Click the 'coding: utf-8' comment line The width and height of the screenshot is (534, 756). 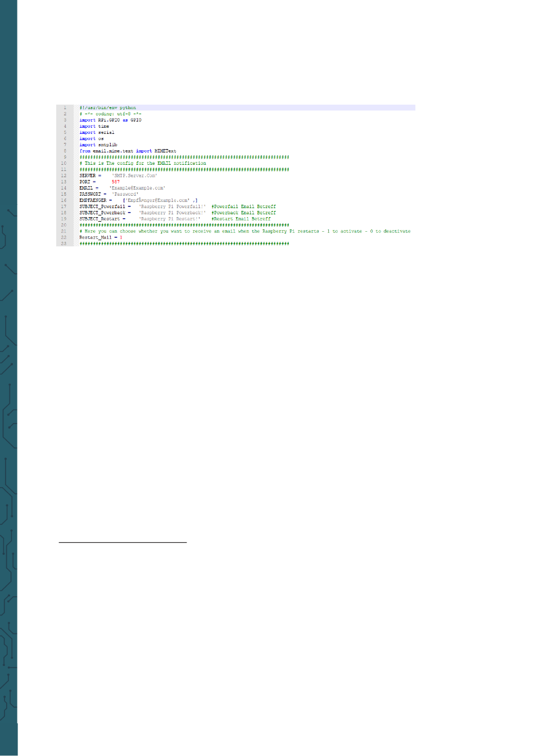point(110,114)
